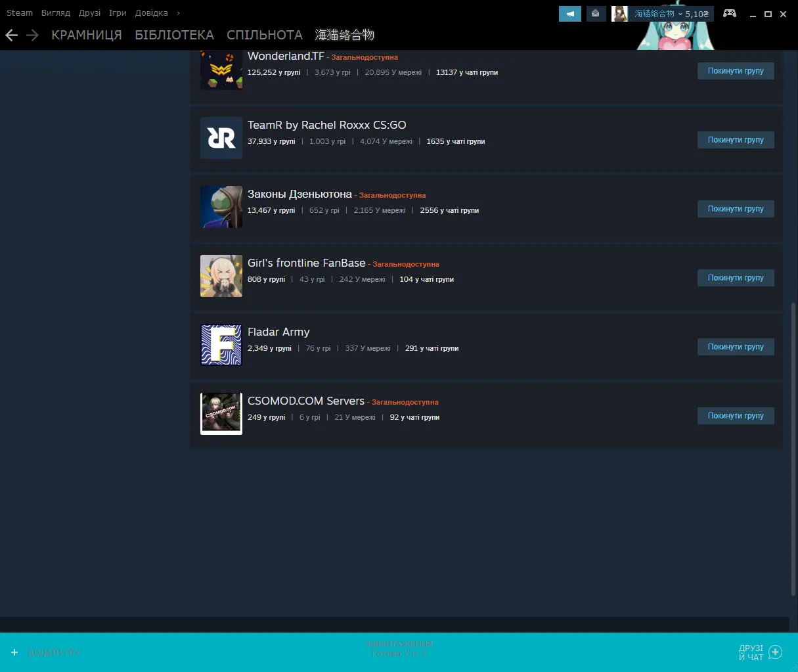798x672 pixels.
Task: Leave the Законы Дзеньютона group
Action: pos(736,209)
